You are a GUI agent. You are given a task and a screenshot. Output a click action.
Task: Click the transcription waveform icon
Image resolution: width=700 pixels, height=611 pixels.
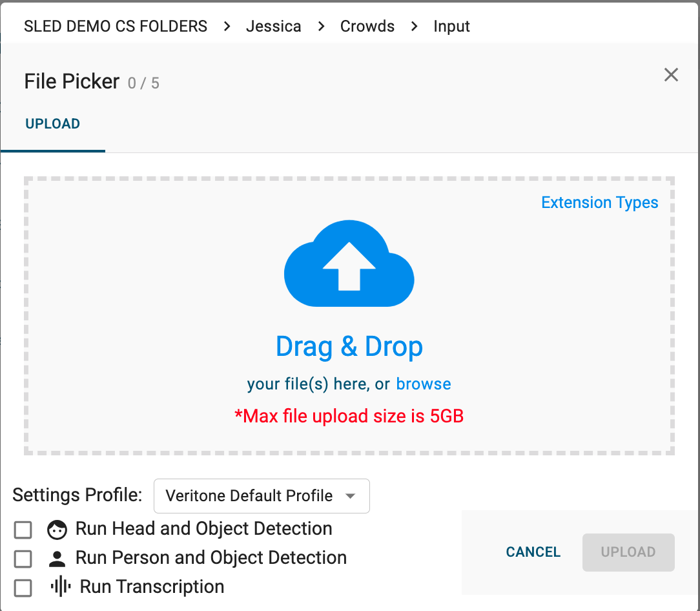pyautogui.click(x=60, y=587)
